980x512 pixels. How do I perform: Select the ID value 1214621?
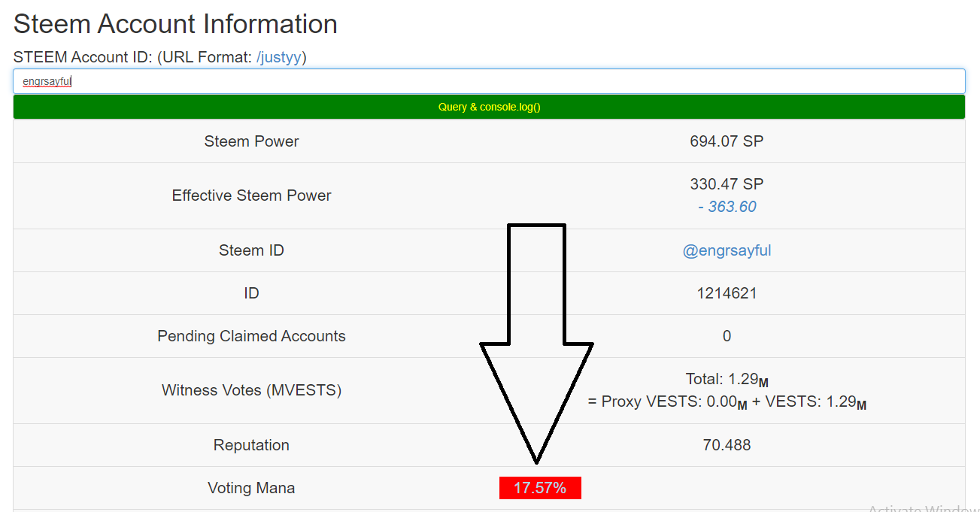727,293
